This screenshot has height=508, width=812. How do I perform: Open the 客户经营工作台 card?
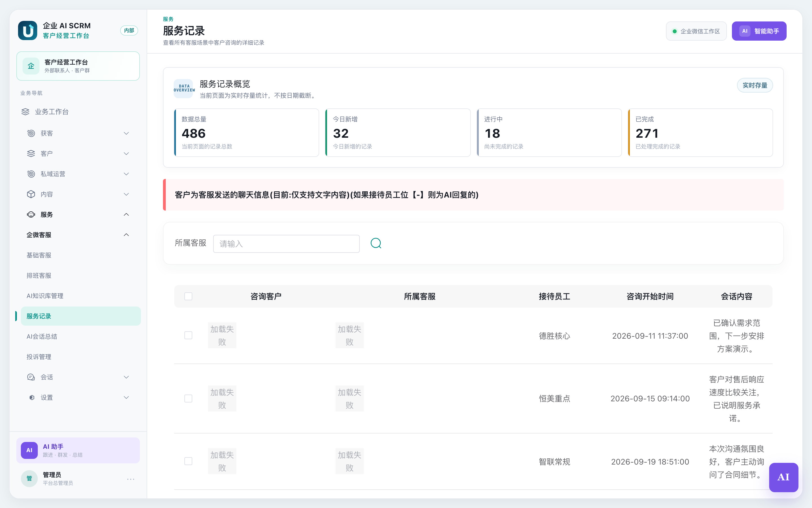pos(78,66)
